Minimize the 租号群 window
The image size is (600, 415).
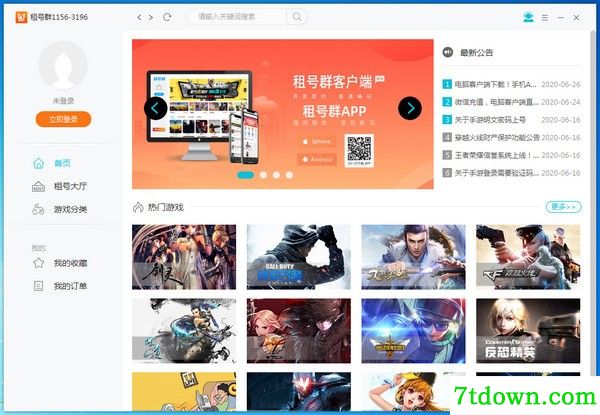[x=561, y=18]
